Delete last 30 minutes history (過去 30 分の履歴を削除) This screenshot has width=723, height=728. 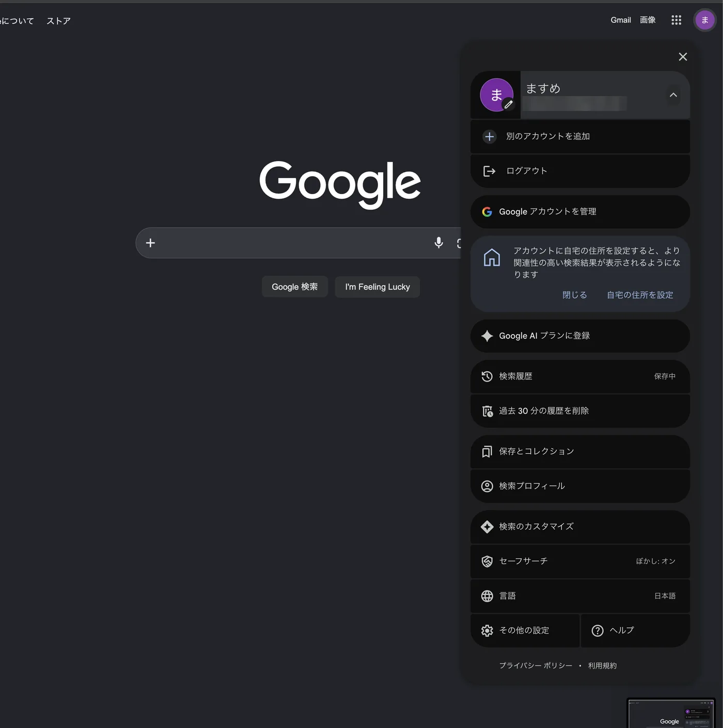click(580, 411)
